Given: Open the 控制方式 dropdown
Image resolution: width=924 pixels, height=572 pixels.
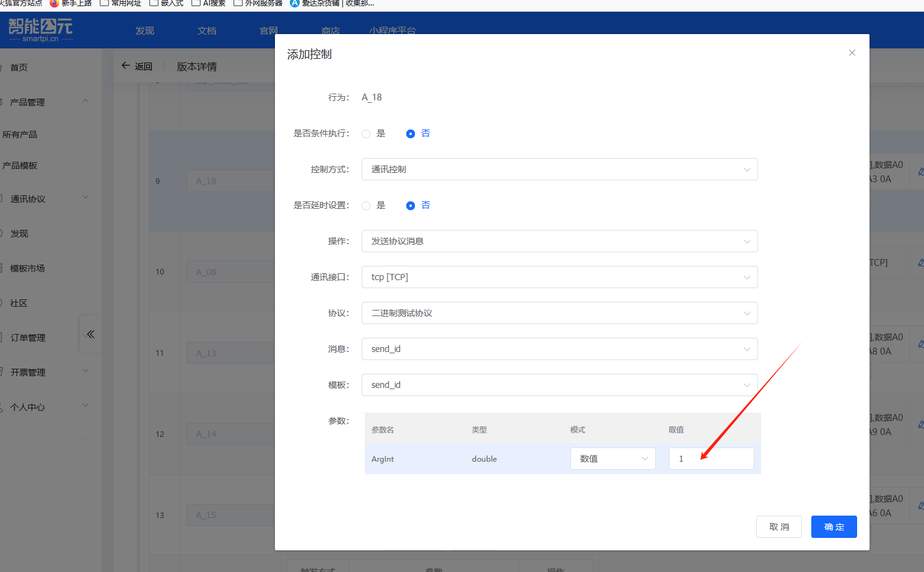Looking at the screenshot, I should 559,169.
